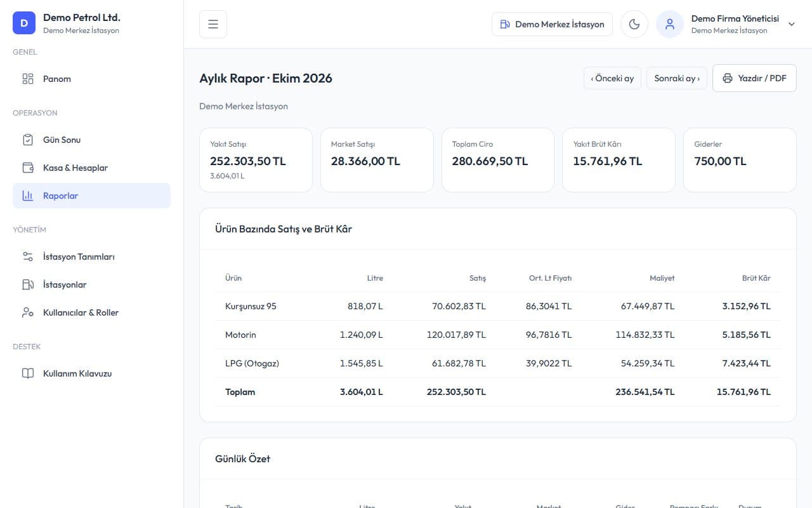Click the Kullanıcılar & Roller people icon
812x508 pixels.
coord(28,312)
